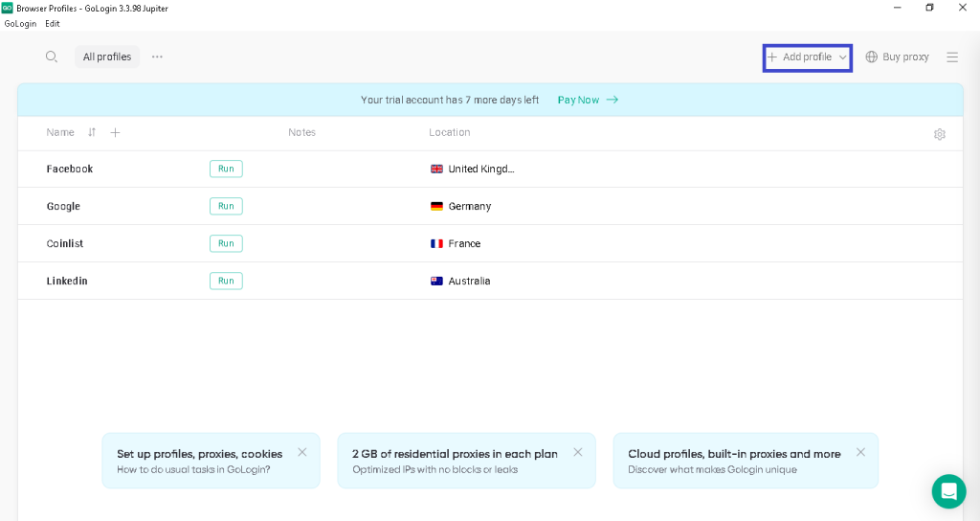Expand the Add profile dropdown arrow
Viewport: 980px width, 521px height.
[x=842, y=57]
